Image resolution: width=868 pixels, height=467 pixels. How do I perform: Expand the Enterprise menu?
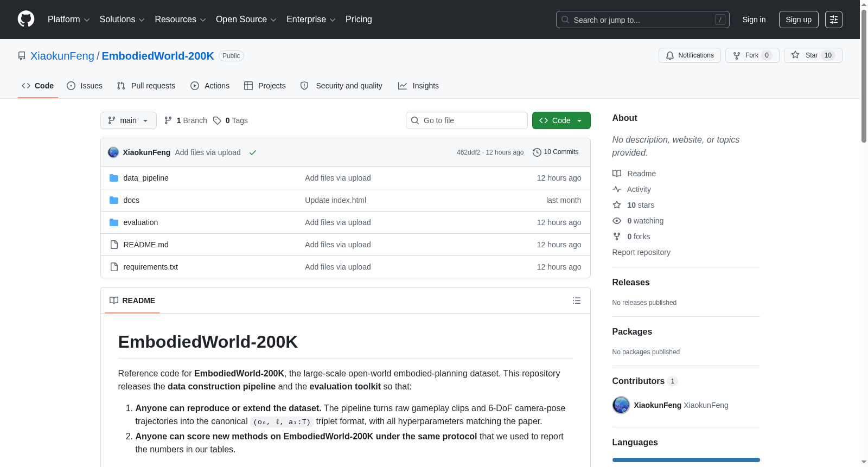(311, 20)
